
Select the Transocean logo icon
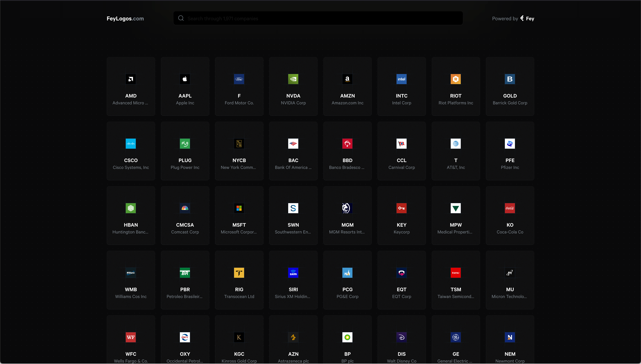(239, 273)
